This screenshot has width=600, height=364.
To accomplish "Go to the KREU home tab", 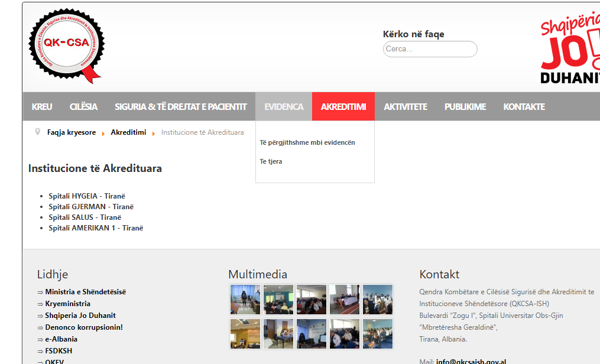I will (x=42, y=106).
